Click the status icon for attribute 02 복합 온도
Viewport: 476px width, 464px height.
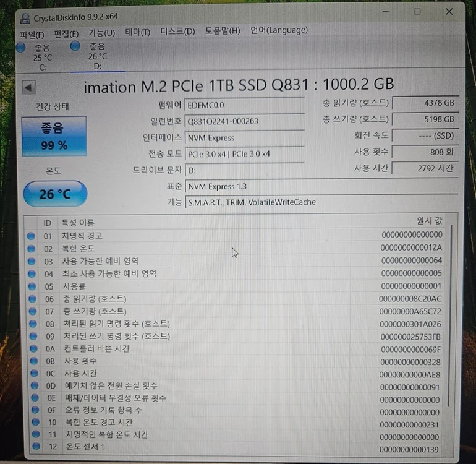pos(32,249)
